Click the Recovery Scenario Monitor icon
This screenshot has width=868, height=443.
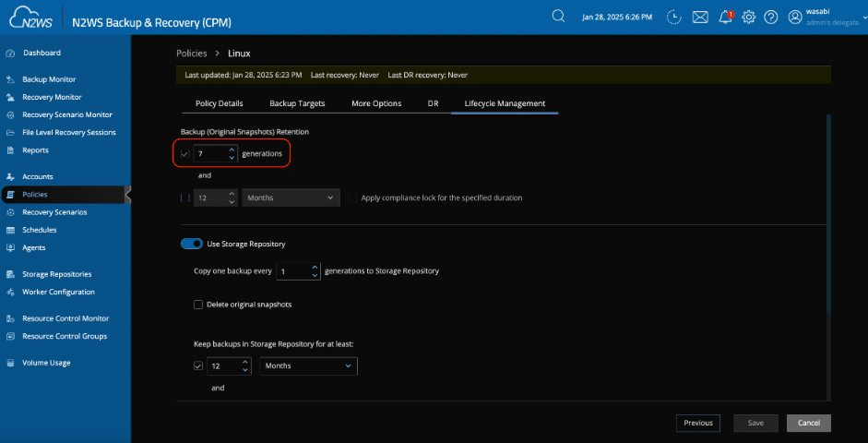point(9,115)
